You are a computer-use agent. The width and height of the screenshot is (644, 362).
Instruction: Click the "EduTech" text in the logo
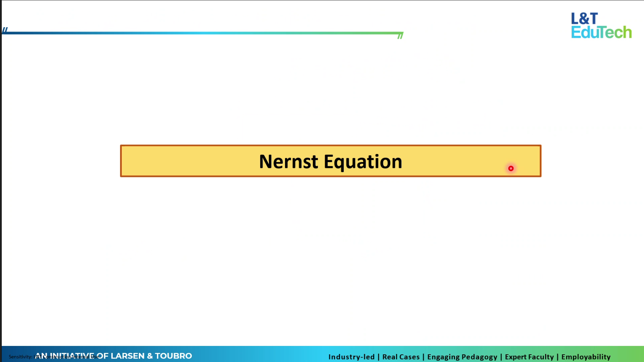[x=601, y=32]
